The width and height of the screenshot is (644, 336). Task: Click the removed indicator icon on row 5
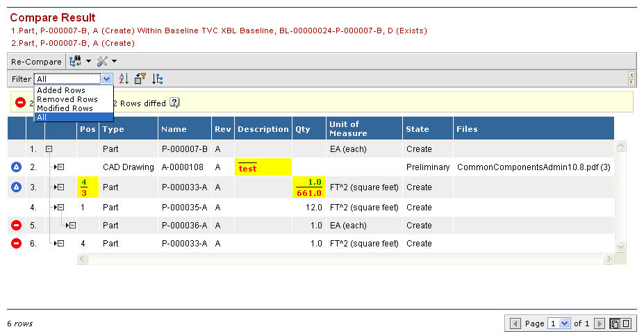(x=17, y=226)
